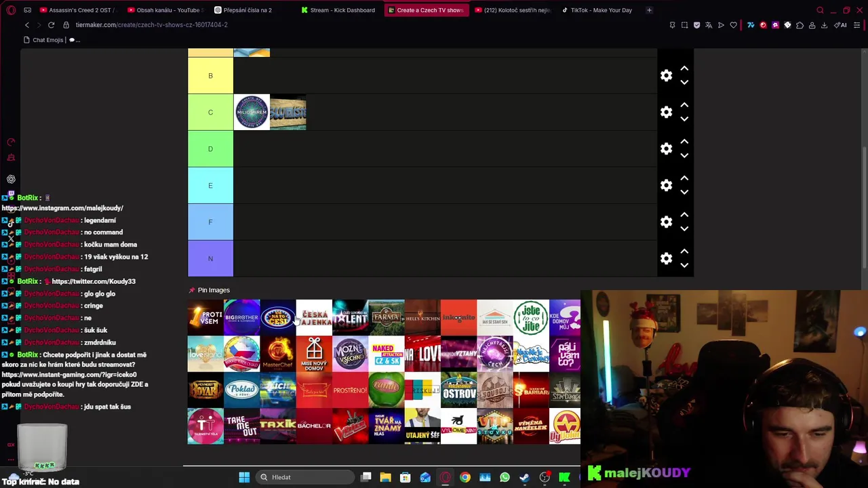Open settings gear for tier C row
868x488 pixels.
[667, 113]
